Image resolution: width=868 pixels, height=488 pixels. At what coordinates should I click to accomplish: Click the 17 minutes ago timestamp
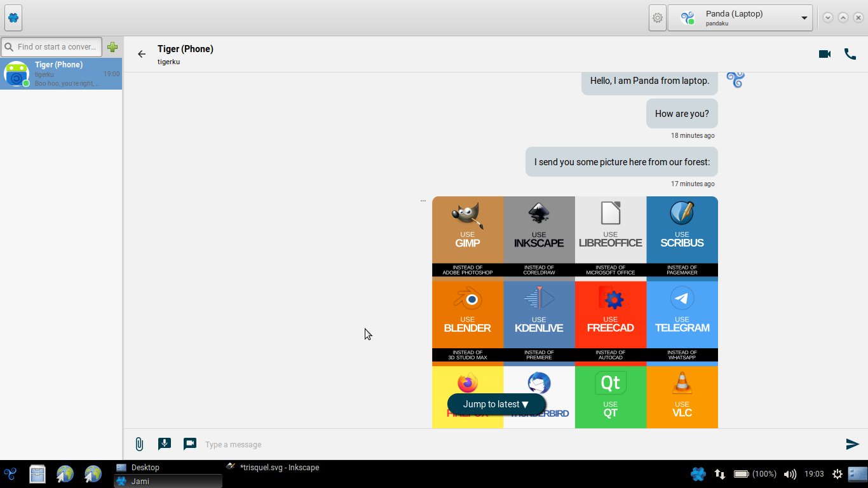(693, 184)
